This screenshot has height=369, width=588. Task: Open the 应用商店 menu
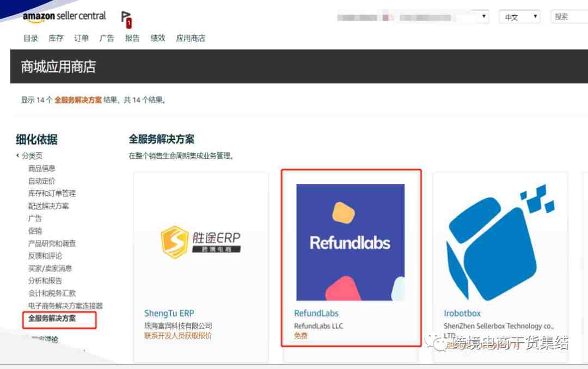(191, 38)
